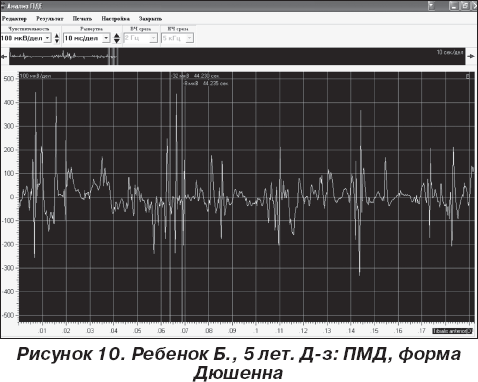
Task: Click the Закрыть menu item
Action: 150,19
